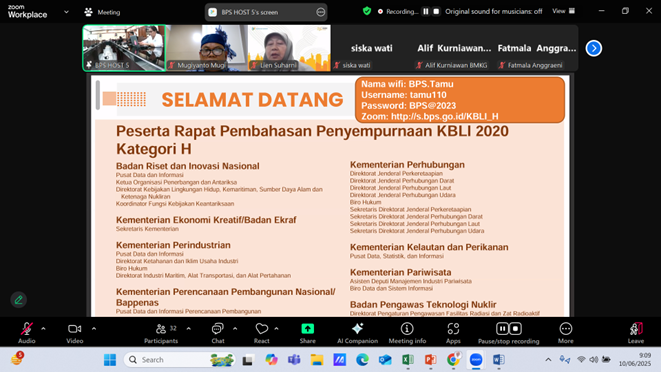Click the taskbar Search box
This screenshot has width=661, height=372.
[x=180, y=360]
